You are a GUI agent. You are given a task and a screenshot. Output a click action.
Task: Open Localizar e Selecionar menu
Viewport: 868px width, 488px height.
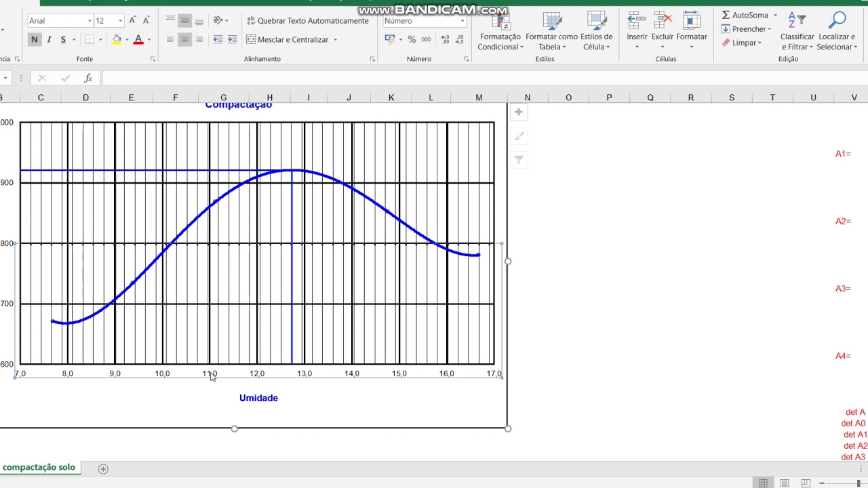tap(837, 32)
